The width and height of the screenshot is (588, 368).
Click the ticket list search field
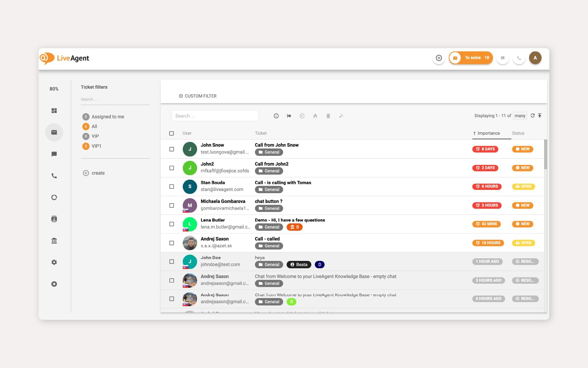click(x=215, y=116)
